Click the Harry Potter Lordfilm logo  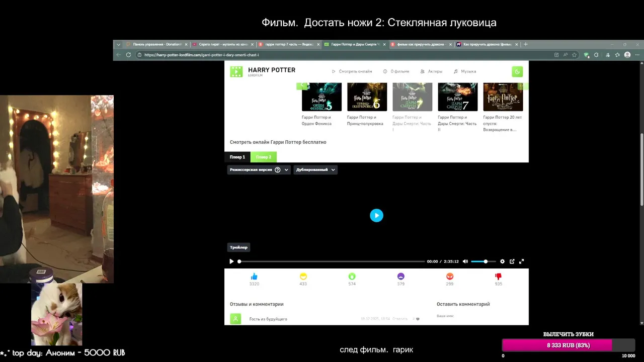(263, 71)
